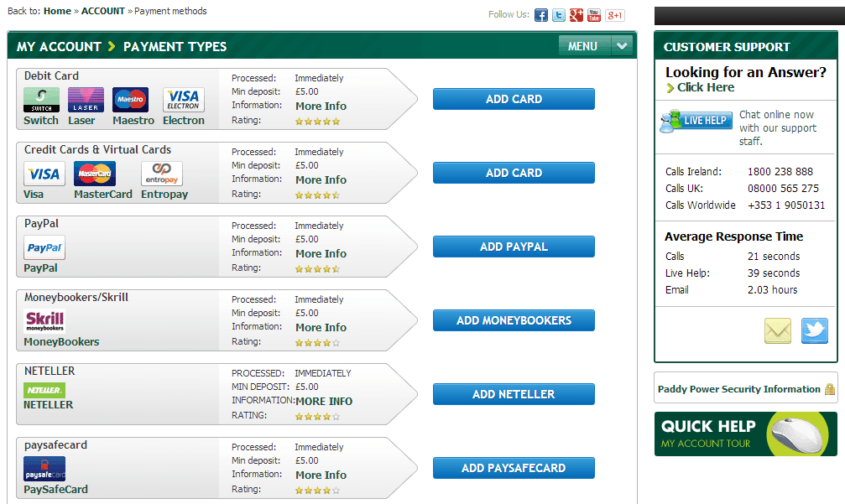The height and width of the screenshot is (504, 845).
Task: Go to ACCOUNT breadcrumb link
Action: [x=103, y=11]
